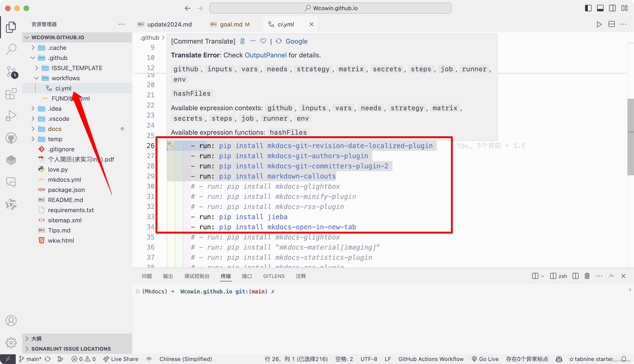Image resolution: width=634 pixels, height=364 pixels.
Task: Toggle primary side bar visibility
Action: pyautogui.click(x=588, y=8)
